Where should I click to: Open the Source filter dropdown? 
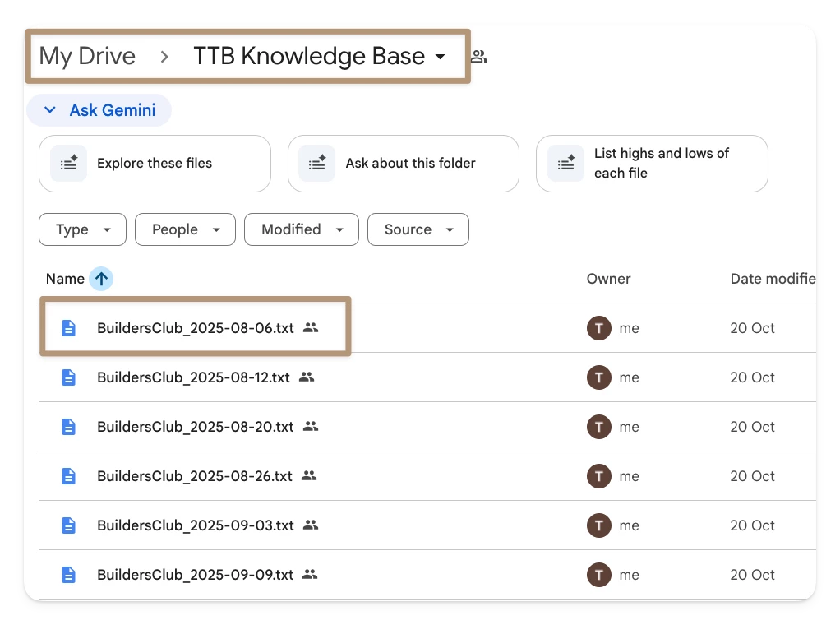tap(418, 229)
